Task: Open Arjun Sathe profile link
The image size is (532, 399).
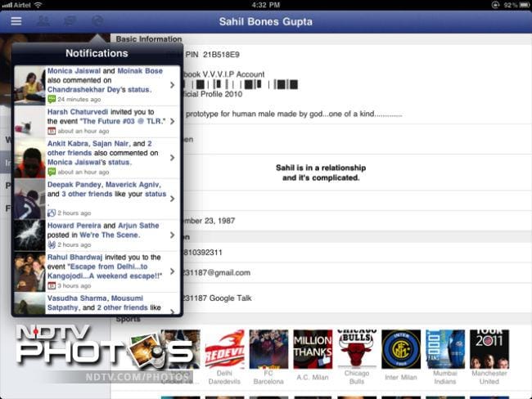Action: point(138,226)
